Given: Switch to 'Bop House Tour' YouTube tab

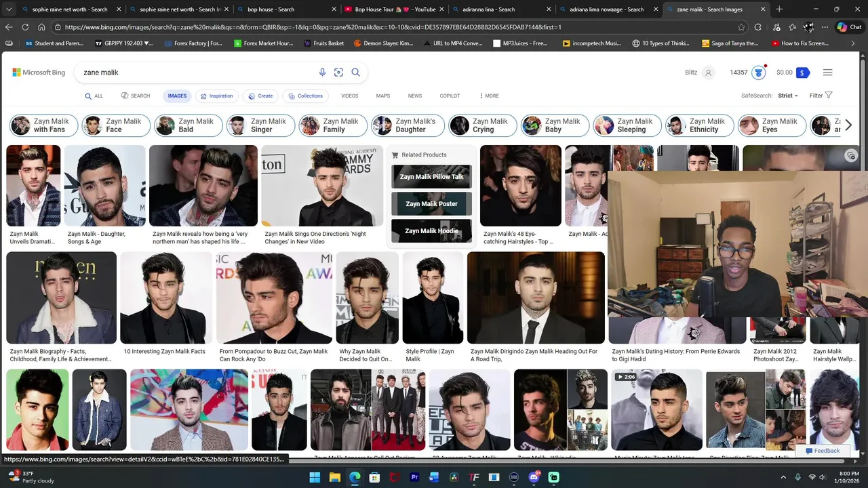Looking at the screenshot, I should click(x=394, y=9).
